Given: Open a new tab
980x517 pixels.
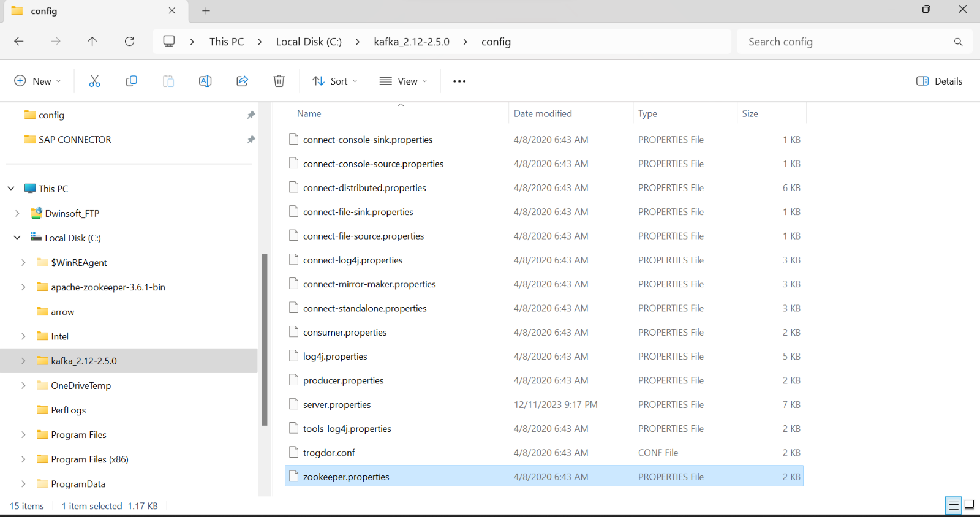Looking at the screenshot, I should pyautogui.click(x=206, y=11).
